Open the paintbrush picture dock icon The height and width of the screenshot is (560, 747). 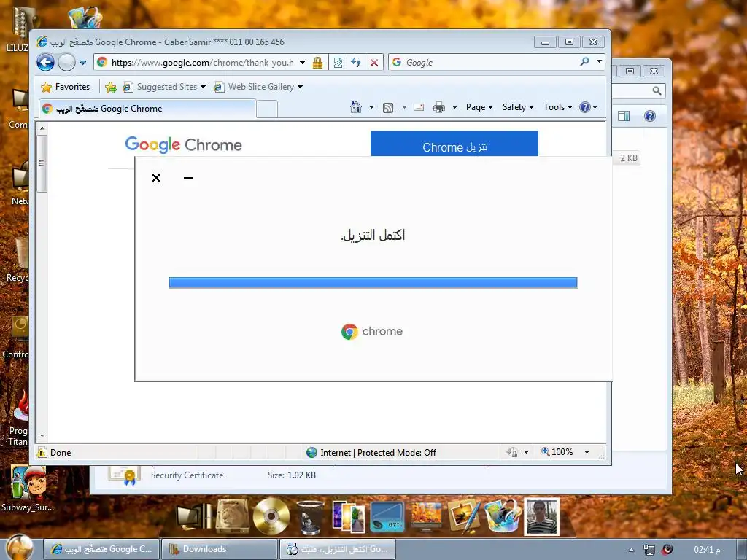point(464,516)
